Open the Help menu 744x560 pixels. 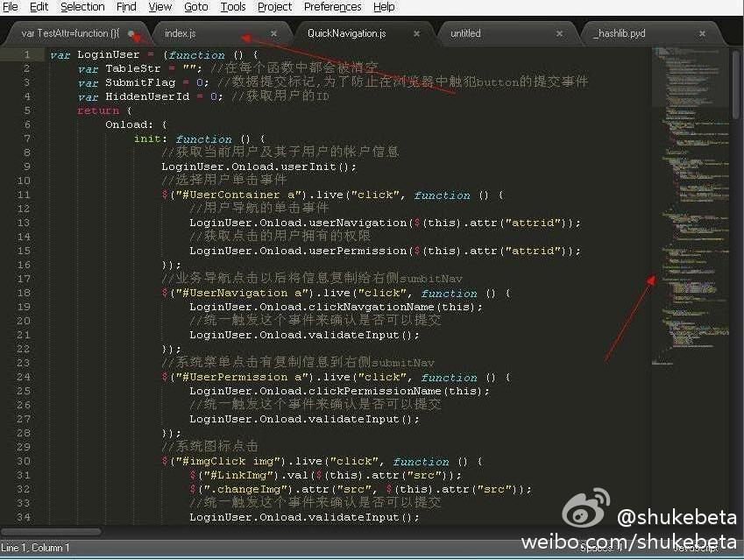coord(384,6)
